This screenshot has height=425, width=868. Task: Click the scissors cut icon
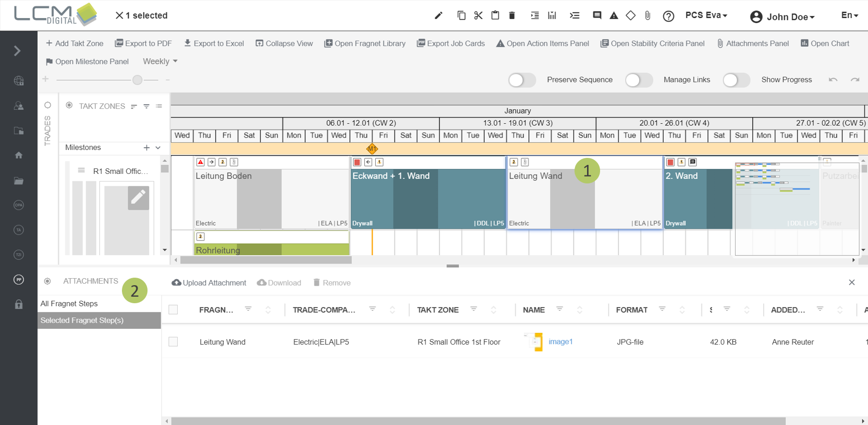pyautogui.click(x=478, y=16)
